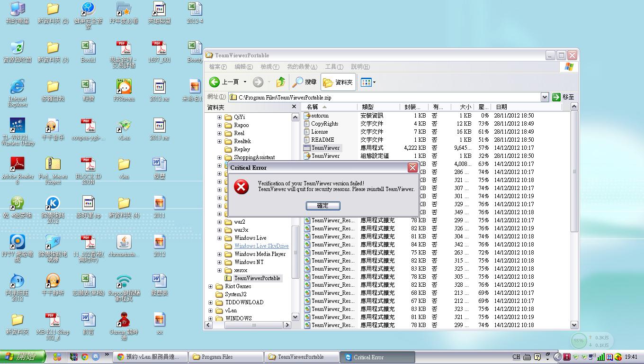Open the Views icon dropdown
The width and height of the screenshot is (644, 364).
[368, 82]
